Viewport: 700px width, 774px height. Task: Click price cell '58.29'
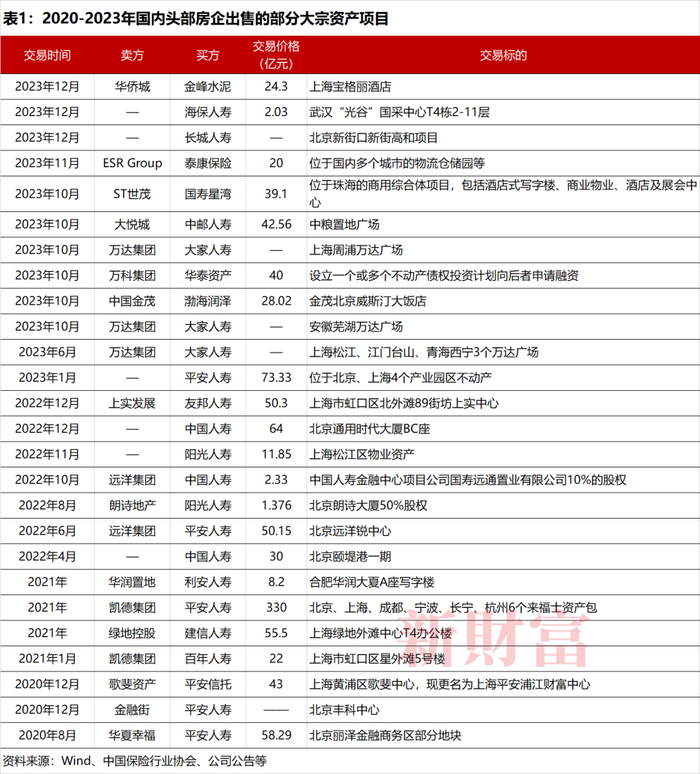point(276,735)
